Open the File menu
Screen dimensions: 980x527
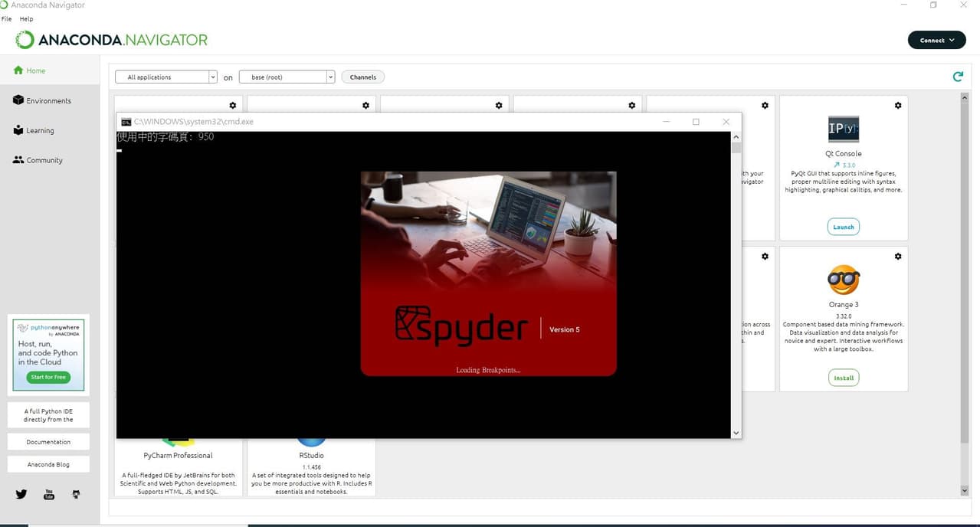point(6,18)
